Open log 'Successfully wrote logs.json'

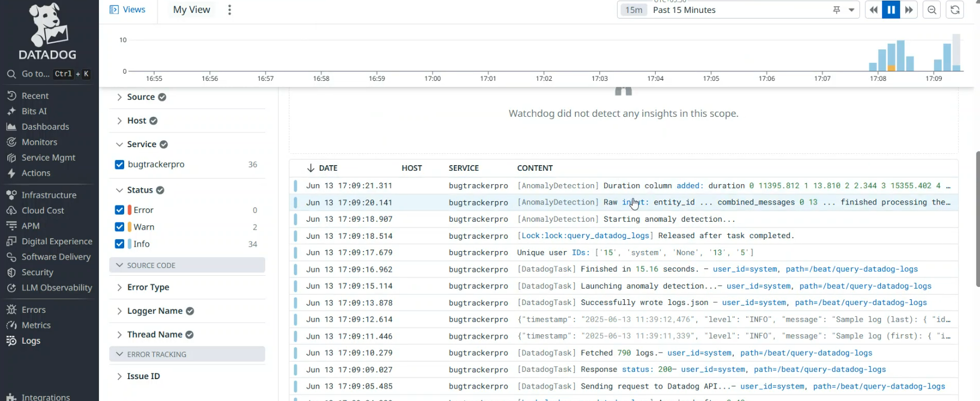pos(624,303)
